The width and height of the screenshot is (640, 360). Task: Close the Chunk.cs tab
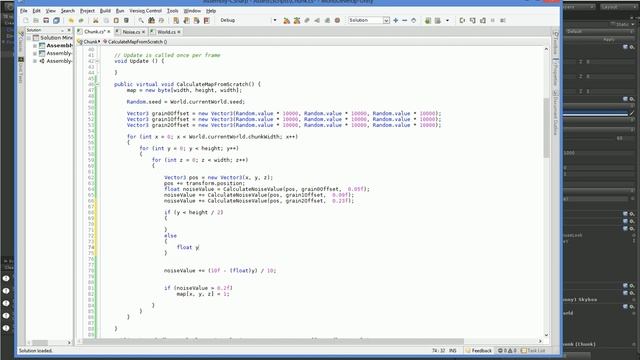tap(109, 31)
